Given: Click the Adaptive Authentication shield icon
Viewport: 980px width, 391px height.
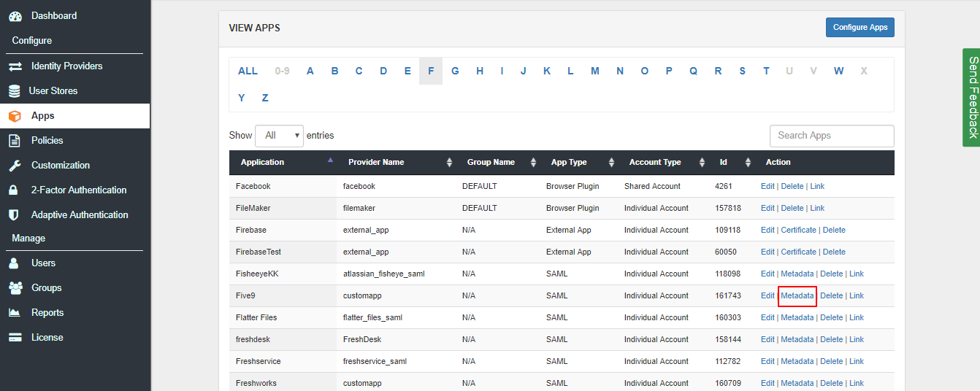Looking at the screenshot, I should point(13,215).
